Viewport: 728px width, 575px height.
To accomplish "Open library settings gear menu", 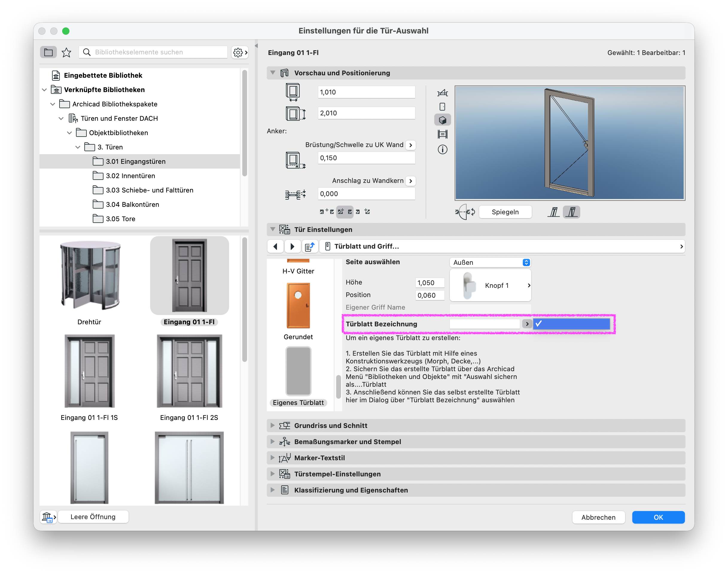I will (x=240, y=52).
